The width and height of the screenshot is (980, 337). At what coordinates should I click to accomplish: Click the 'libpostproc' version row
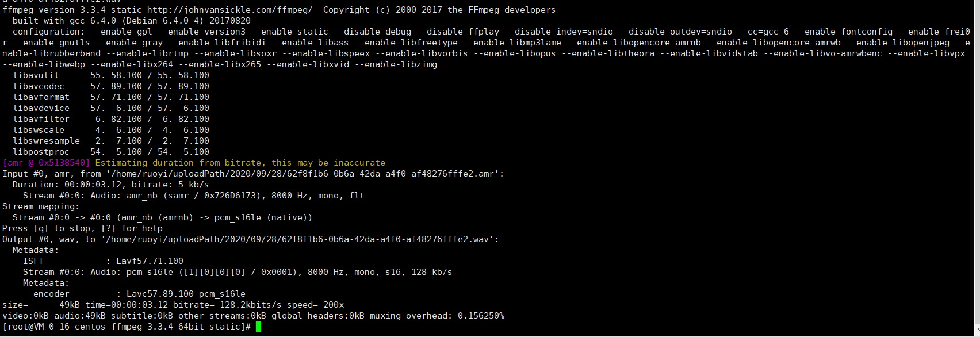point(111,152)
